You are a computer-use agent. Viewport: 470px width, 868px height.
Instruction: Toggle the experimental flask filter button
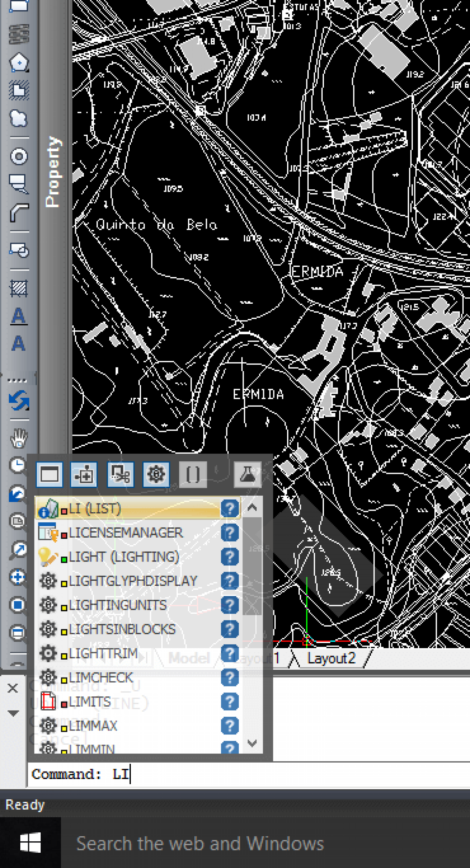coord(247,475)
